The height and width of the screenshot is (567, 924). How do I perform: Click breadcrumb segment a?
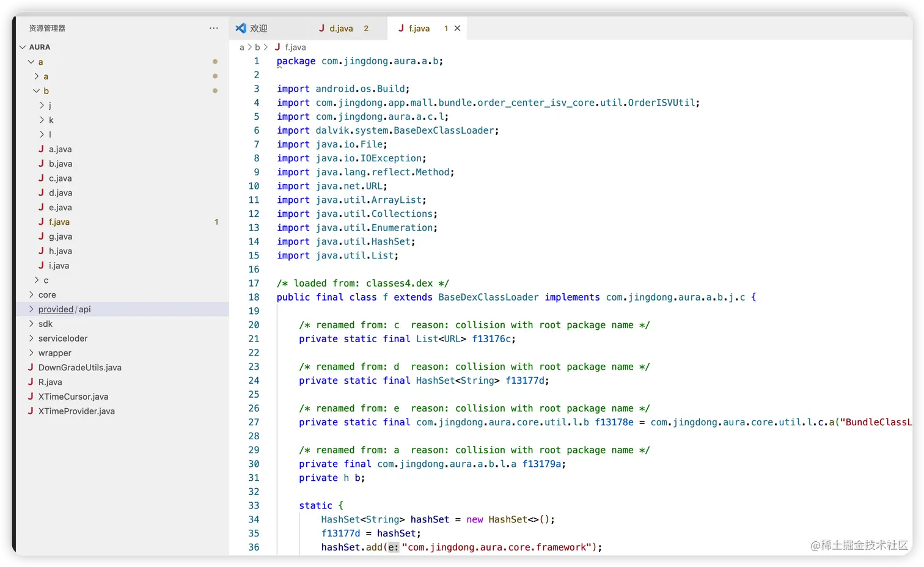242,47
